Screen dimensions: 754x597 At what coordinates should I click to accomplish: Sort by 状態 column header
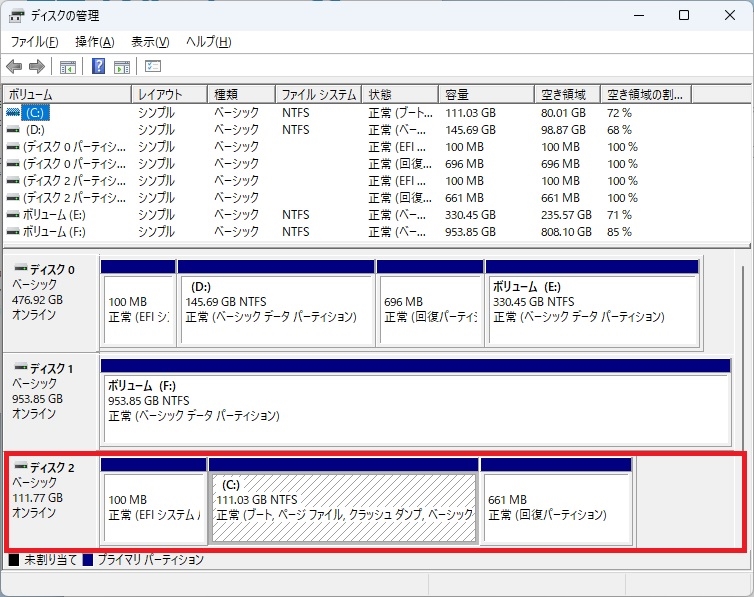[400, 94]
